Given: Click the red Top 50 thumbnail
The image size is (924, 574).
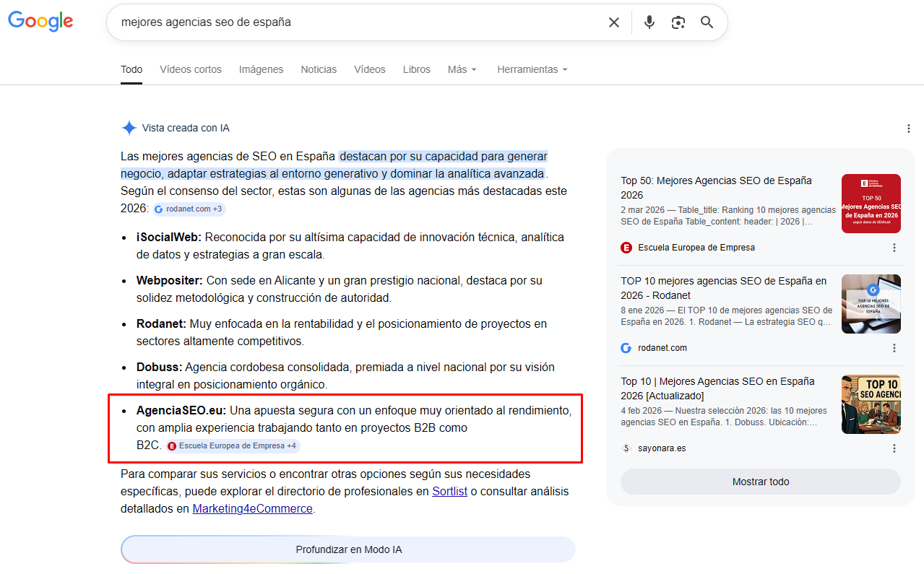Looking at the screenshot, I should (871, 204).
